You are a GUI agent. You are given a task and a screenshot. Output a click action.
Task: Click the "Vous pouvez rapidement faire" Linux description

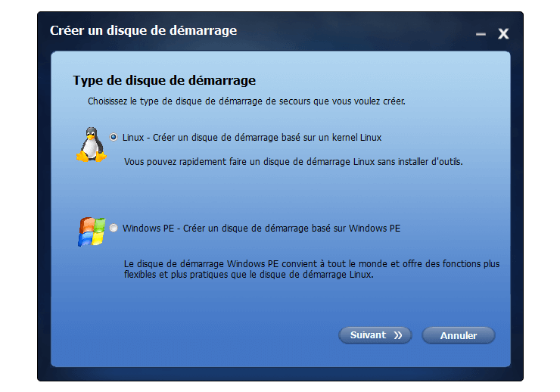(x=293, y=162)
